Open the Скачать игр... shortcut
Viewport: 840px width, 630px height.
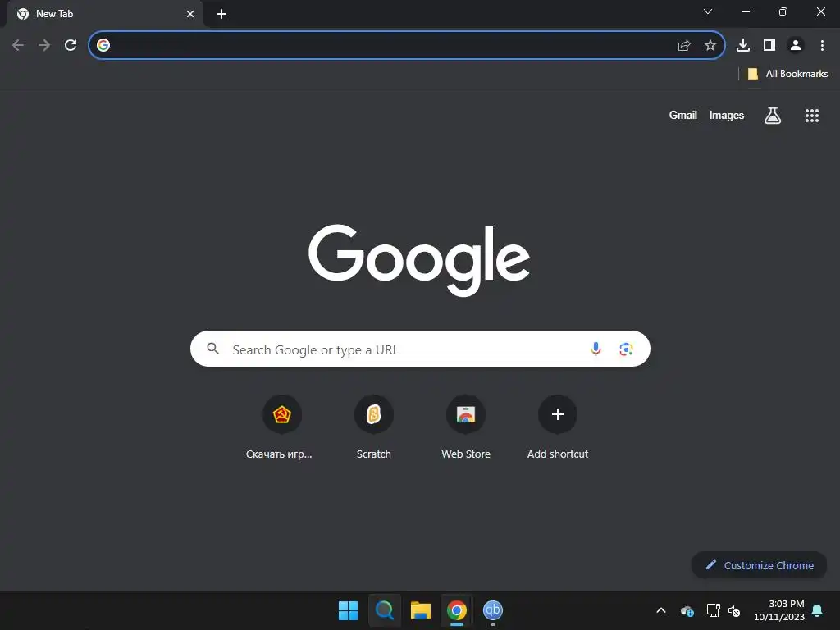(282, 427)
